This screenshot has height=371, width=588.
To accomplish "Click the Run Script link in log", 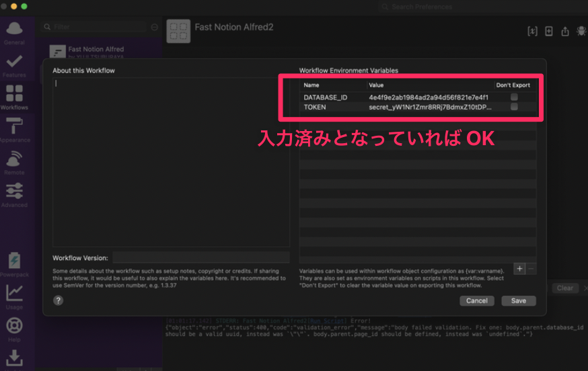I will [328, 321].
